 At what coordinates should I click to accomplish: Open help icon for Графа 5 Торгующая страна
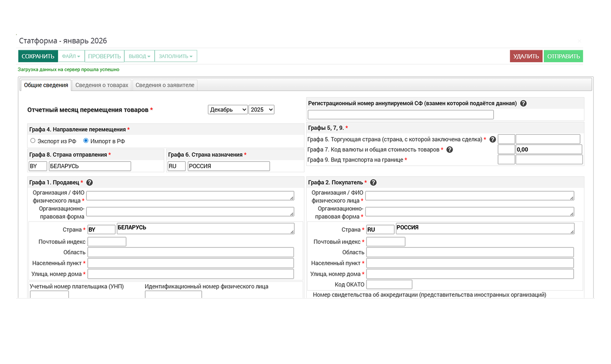point(492,139)
